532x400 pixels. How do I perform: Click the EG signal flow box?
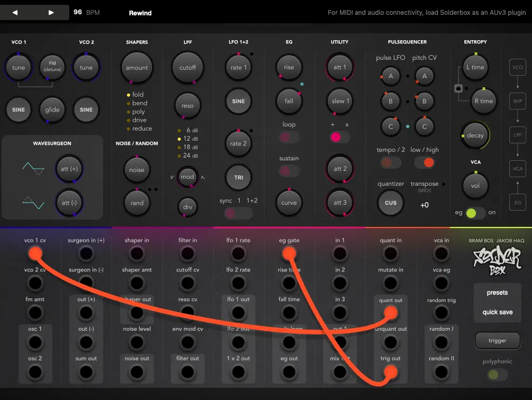(x=517, y=202)
